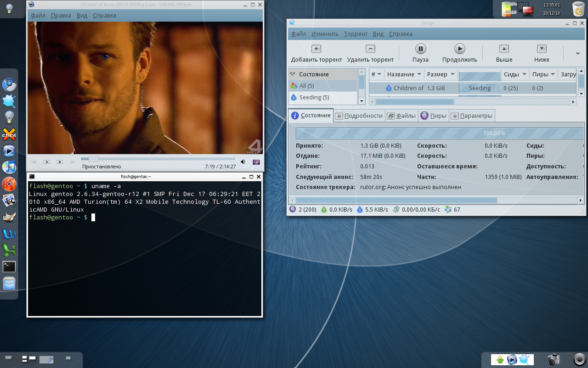Open the Торрент menu in Deluge
This screenshot has width=588, height=368.
356,34
